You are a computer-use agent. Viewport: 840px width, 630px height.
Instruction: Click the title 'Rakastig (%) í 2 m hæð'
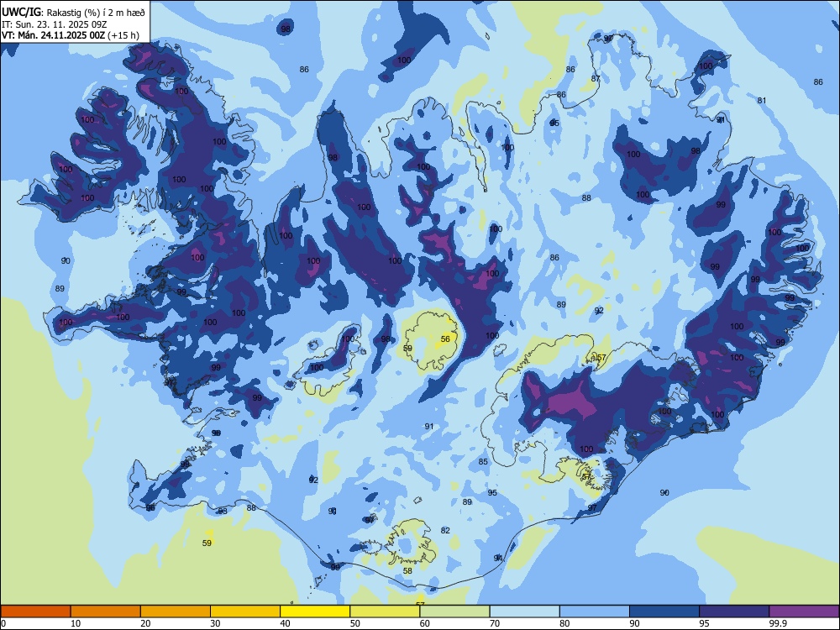pos(96,13)
